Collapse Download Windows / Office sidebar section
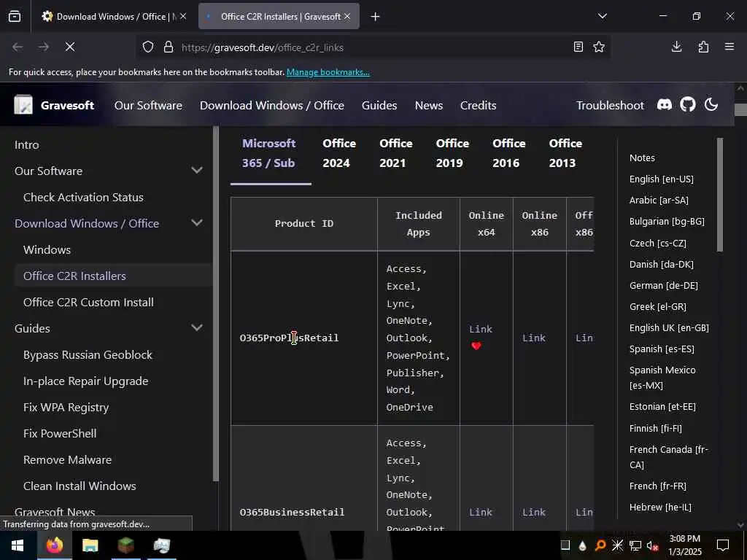Viewport: 747px width, 560px height. pyautogui.click(x=197, y=223)
